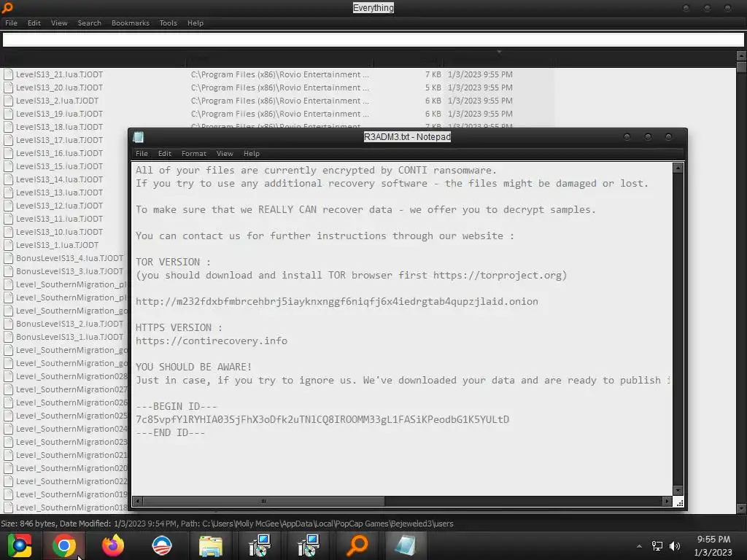Viewport: 747px width, 560px height.
Task: Click the Everything search input field
Action: pyautogui.click(x=373, y=40)
